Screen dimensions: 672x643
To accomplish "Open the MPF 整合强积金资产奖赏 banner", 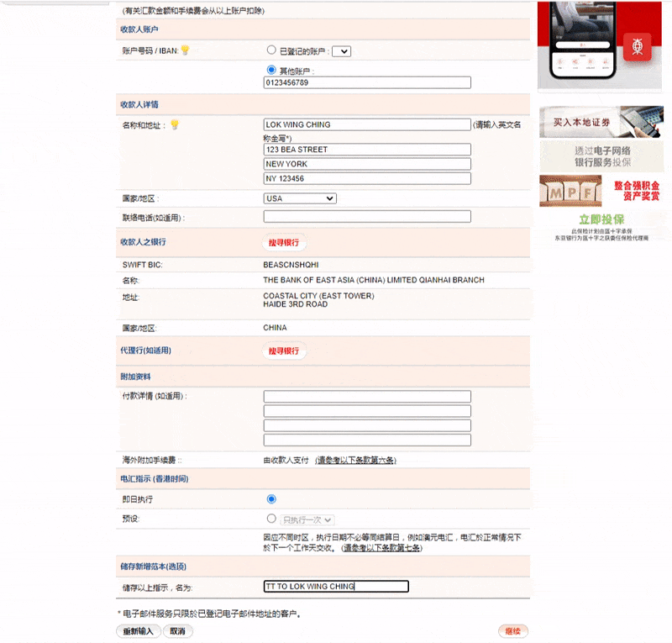I will [601, 191].
